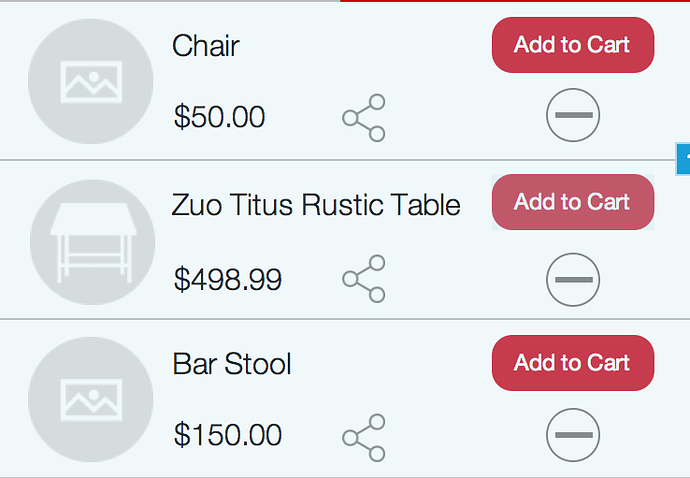Add the Bar Stool to cart

(x=573, y=363)
